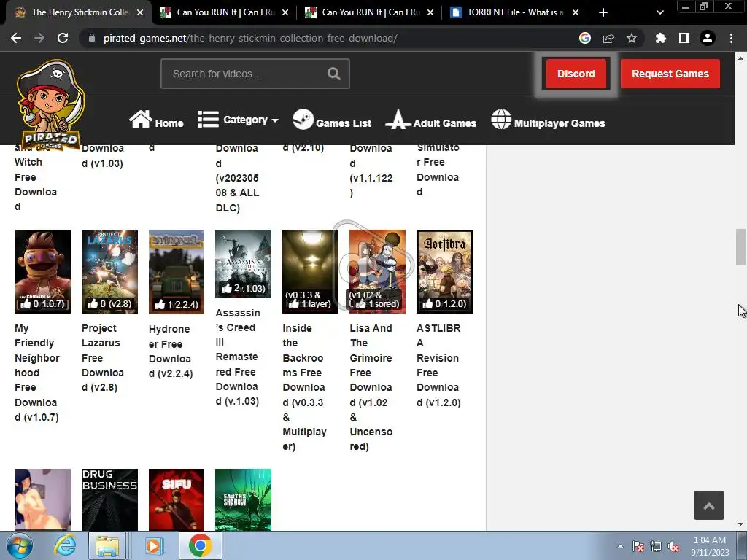Like the Astlibra thumbs-up icon

point(427,304)
